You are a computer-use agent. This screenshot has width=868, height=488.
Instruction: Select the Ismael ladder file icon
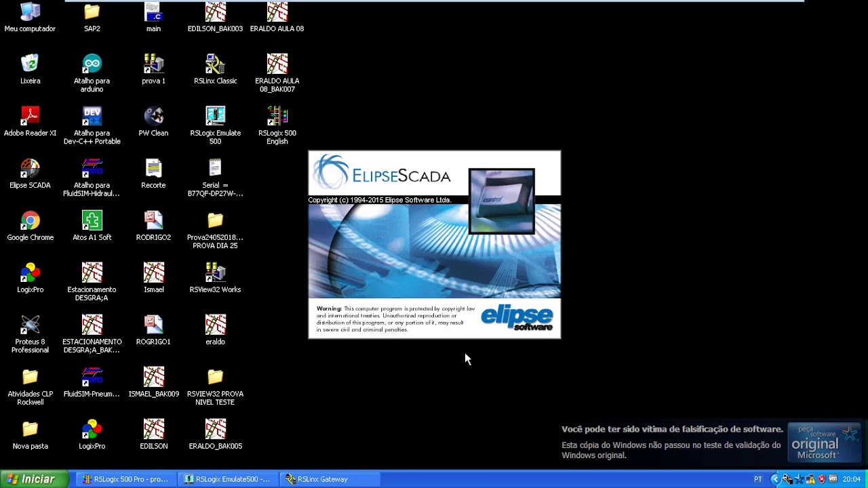tap(154, 278)
